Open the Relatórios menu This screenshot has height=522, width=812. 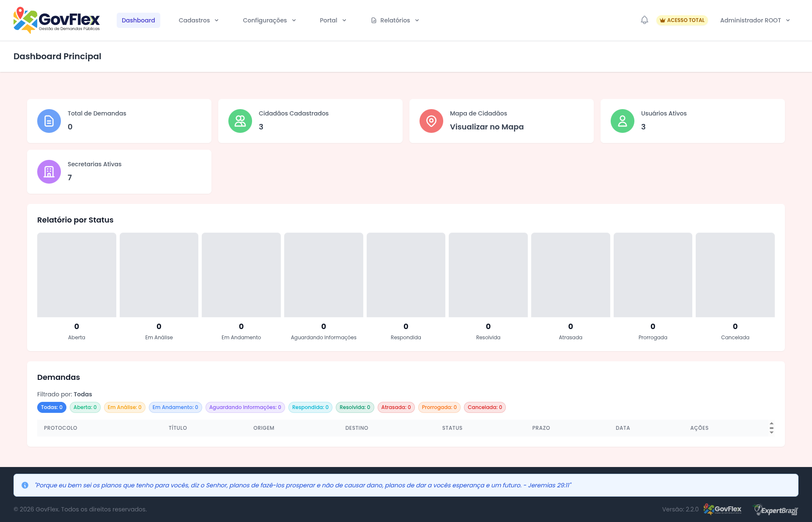coord(395,20)
